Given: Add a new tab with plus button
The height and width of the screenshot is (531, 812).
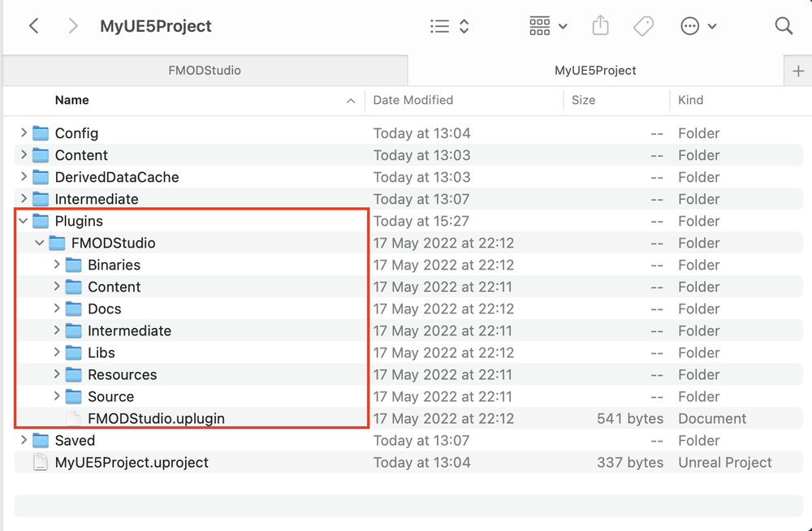Looking at the screenshot, I should pos(798,71).
